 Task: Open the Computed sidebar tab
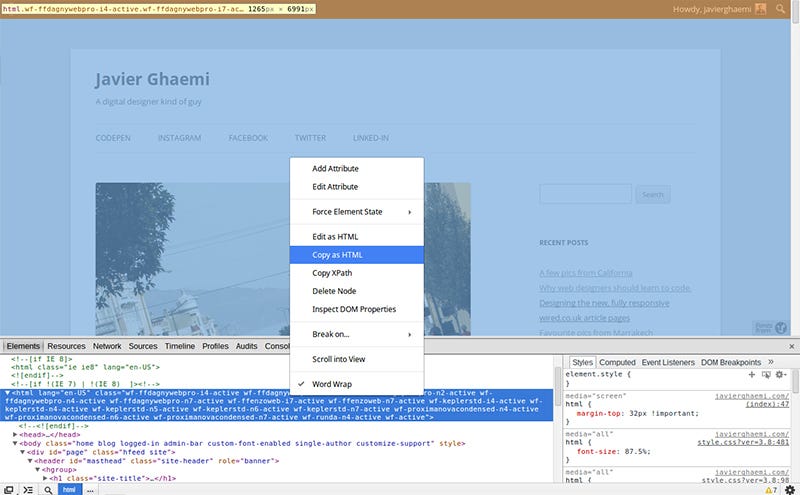617,362
